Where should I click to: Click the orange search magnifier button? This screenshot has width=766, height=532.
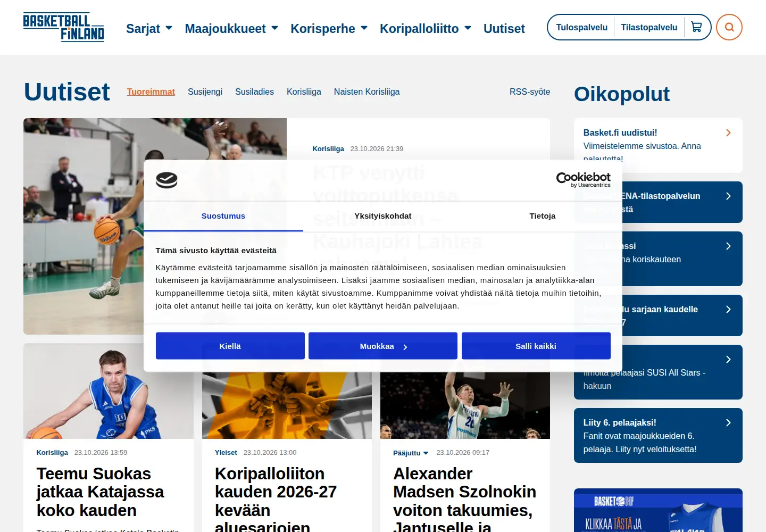pyautogui.click(x=729, y=27)
